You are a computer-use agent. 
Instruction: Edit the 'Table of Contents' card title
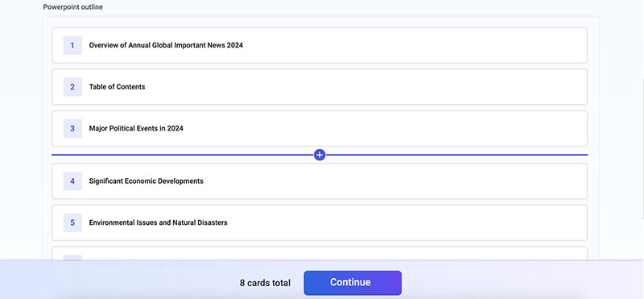117,87
